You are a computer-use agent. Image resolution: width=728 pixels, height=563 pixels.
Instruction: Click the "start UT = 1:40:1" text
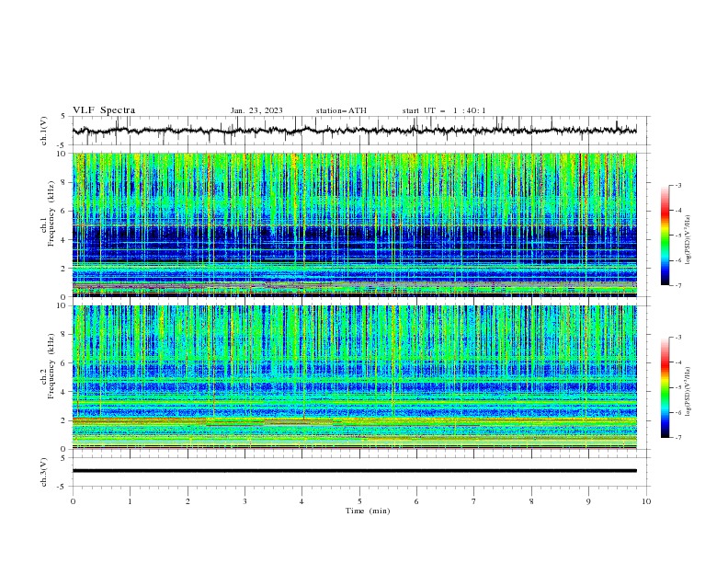pos(444,110)
